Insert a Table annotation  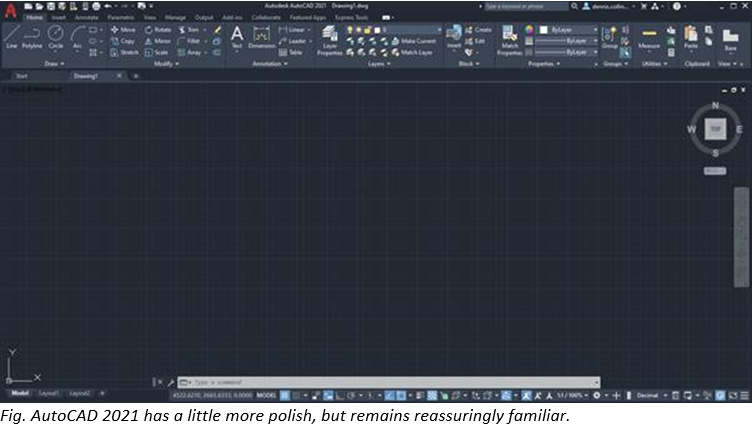(290, 52)
